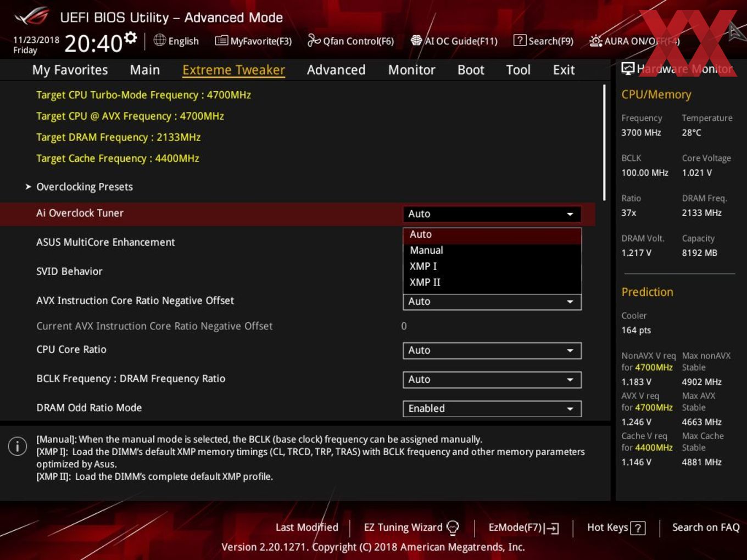Open CPU Core Ratio dropdown

[492, 350]
